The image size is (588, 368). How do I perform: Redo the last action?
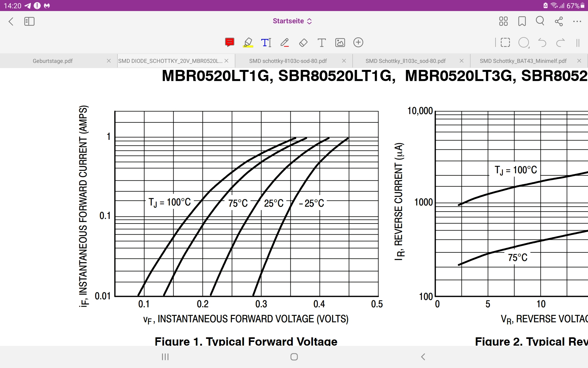[x=560, y=43]
